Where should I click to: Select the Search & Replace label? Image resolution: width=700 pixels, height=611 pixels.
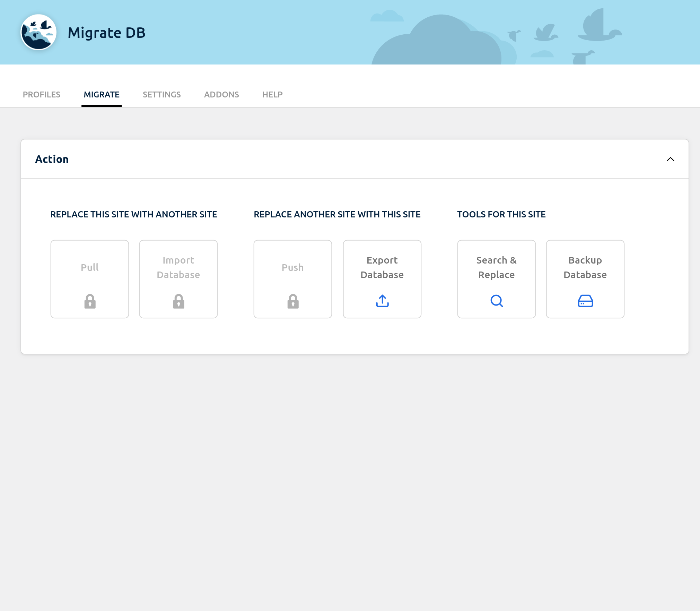coord(497,267)
